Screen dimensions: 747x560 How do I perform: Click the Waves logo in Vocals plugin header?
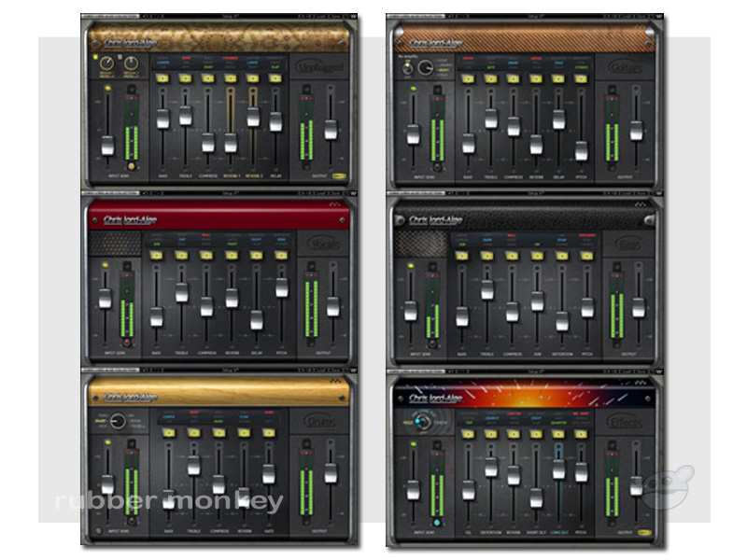(x=335, y=204)
